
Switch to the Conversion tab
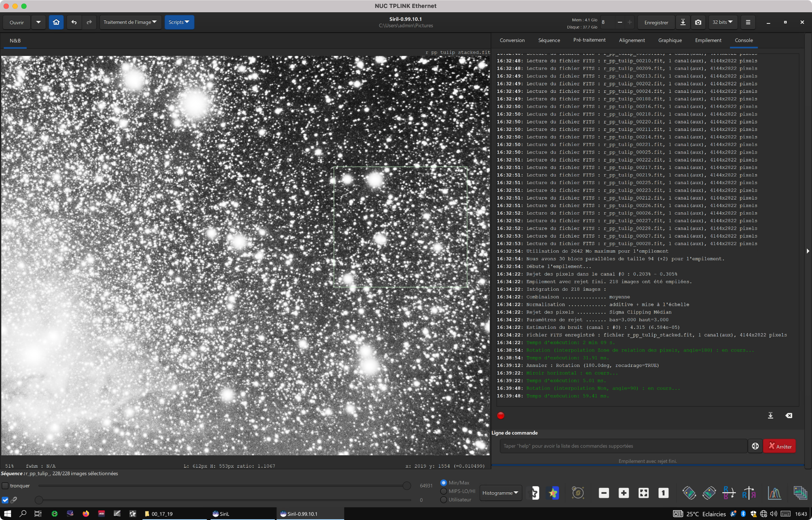(x=512, y=40)
